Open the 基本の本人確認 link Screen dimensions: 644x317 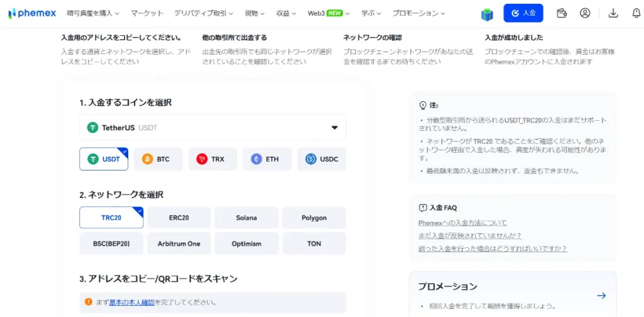[x=132, y=303]
